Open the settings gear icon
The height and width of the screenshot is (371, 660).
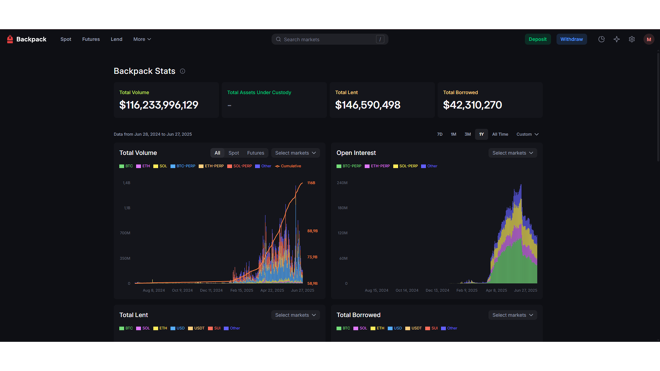[632, 39]
